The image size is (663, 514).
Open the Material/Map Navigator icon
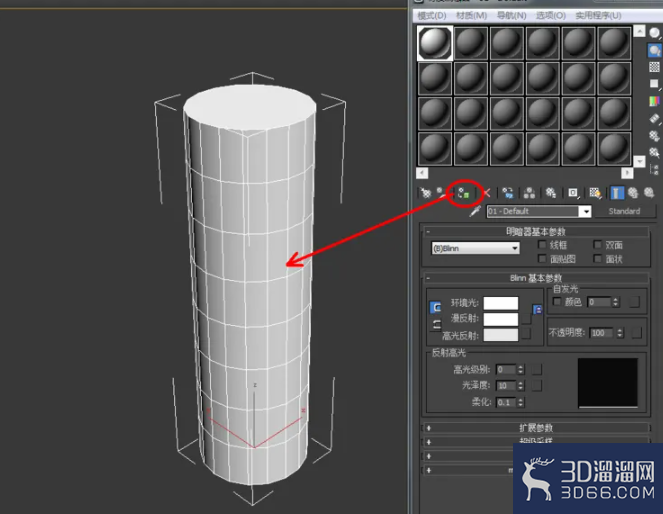coord(654,169)
